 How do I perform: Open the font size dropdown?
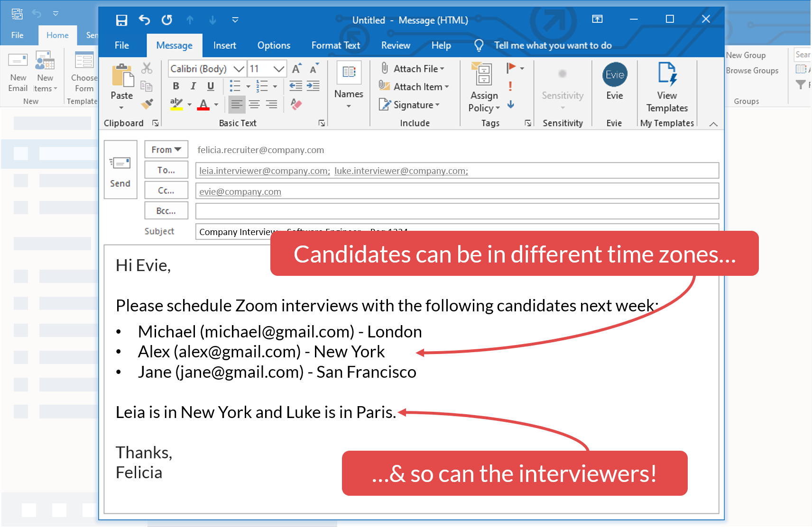click(x=280, y=68)
